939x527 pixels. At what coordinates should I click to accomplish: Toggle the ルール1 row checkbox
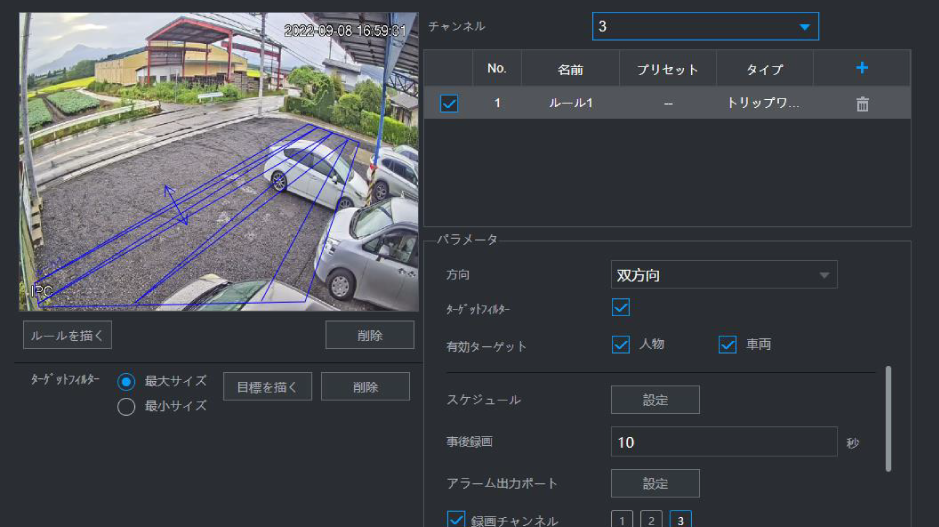pos(449,104)
